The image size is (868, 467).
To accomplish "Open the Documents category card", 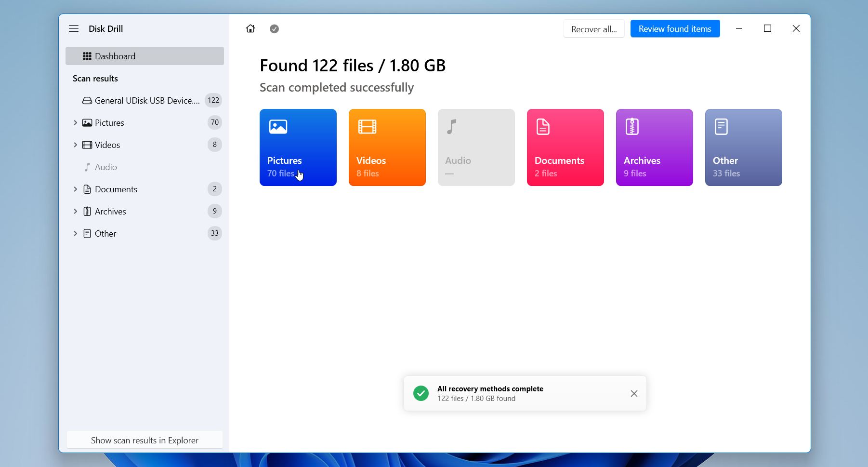I will (565, 147).
